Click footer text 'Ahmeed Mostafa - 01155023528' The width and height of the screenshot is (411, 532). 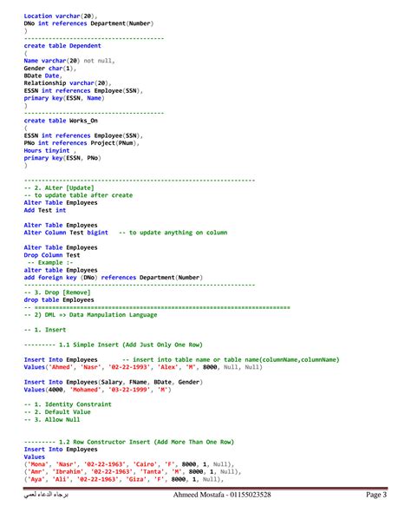coord(222,495)
